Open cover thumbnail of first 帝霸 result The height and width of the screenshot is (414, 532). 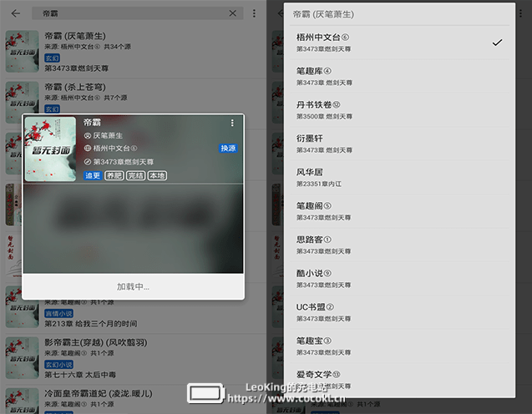[x=23, y=52]
